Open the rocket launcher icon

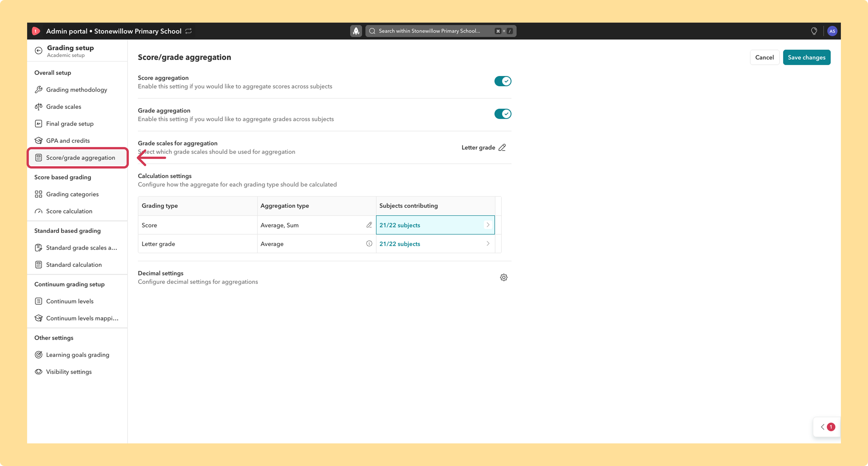click(356, 31)
